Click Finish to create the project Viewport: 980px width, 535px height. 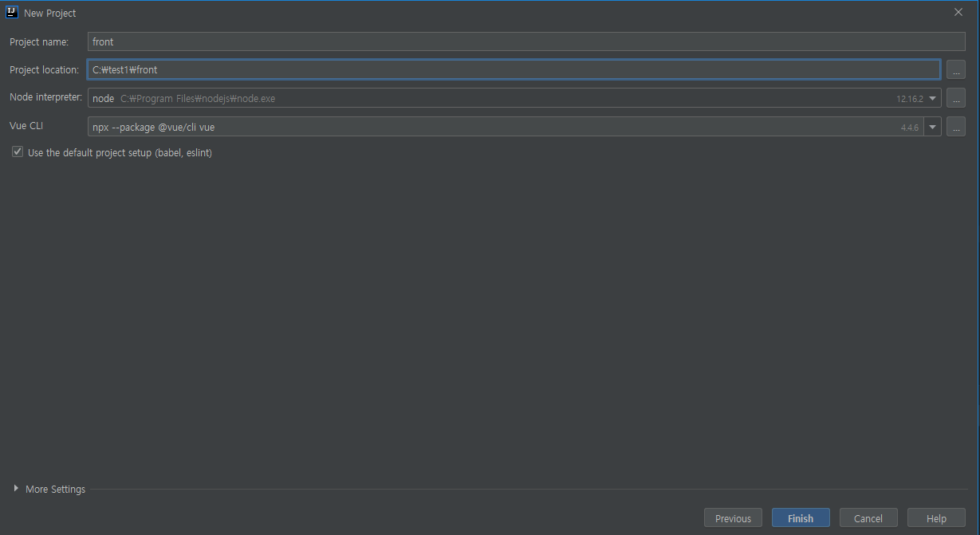coord(801,518)
